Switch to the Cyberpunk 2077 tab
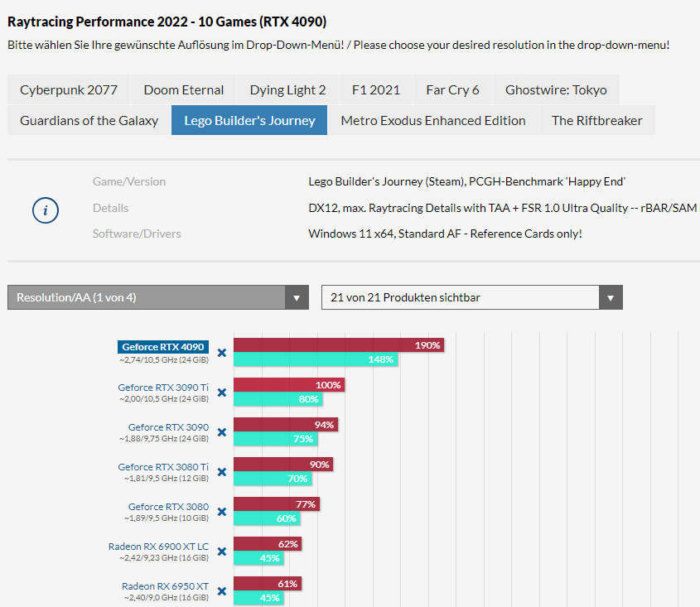The image size is (700, 607). [69, 89]
